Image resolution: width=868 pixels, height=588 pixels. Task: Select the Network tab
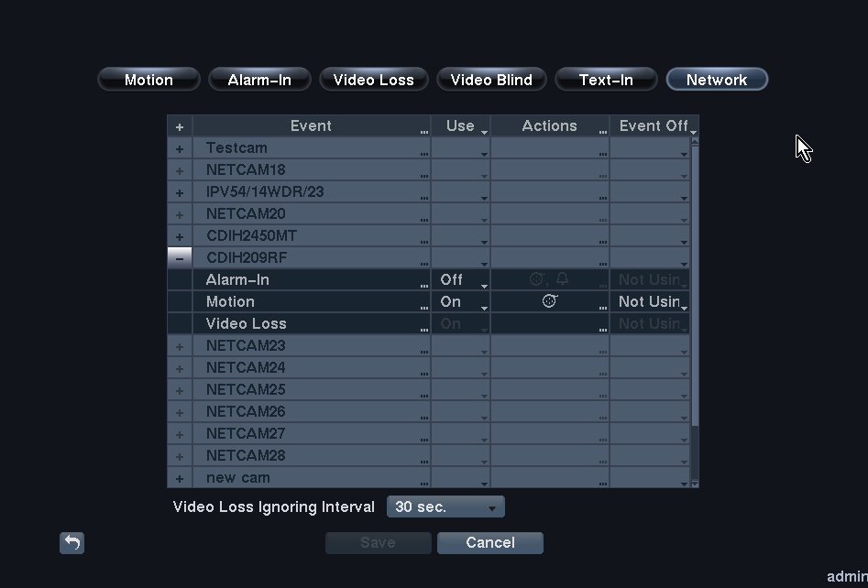coord(717,80)
